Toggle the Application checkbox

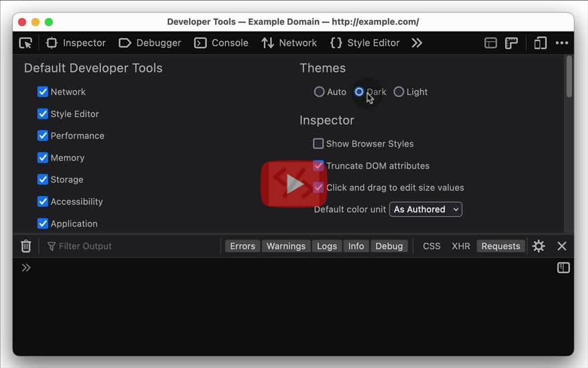click(43, 223)
